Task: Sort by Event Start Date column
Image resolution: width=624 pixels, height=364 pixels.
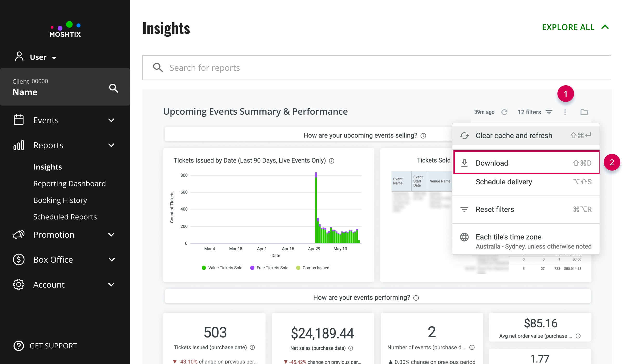Action: point(419,181)
